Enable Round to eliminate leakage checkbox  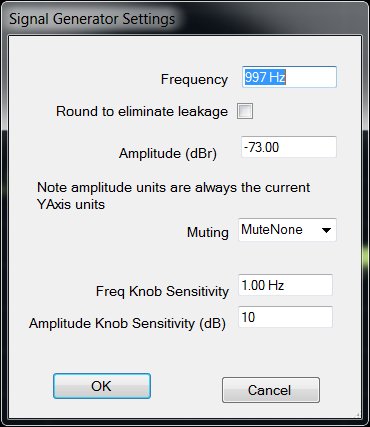pos(245,111)
